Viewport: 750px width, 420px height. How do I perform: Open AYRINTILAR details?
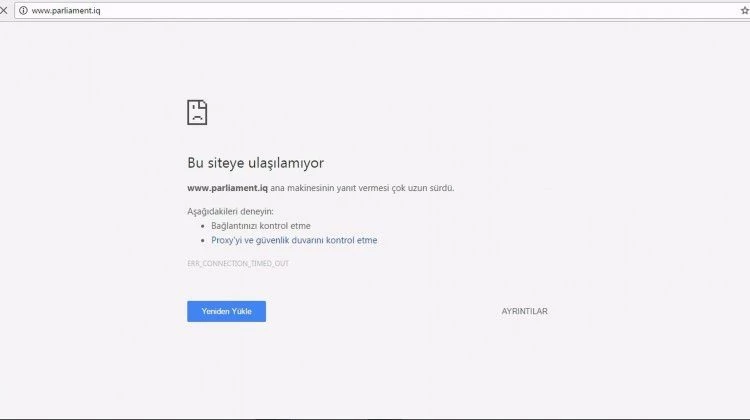click(x=524, y=311)
